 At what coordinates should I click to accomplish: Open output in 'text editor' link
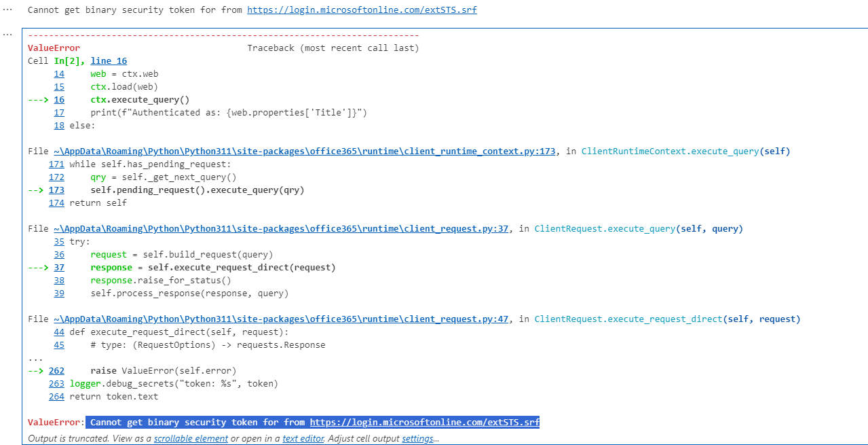(303, 438)
